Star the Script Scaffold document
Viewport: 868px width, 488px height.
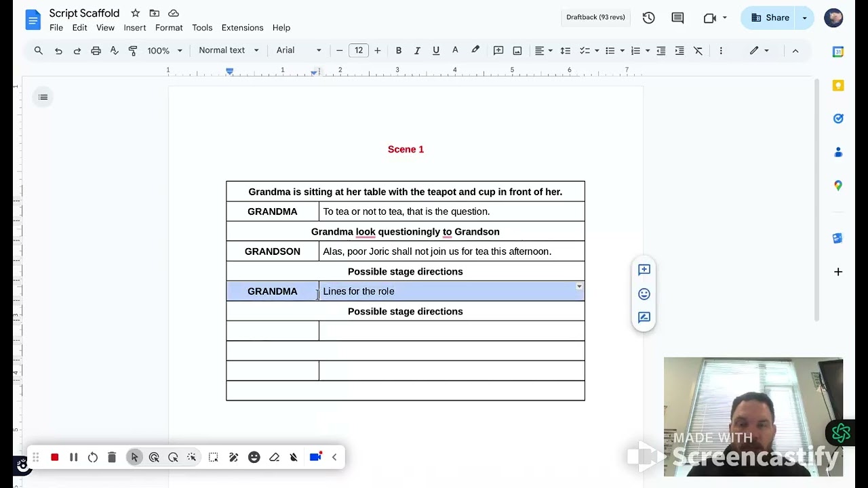pos(135,13)
